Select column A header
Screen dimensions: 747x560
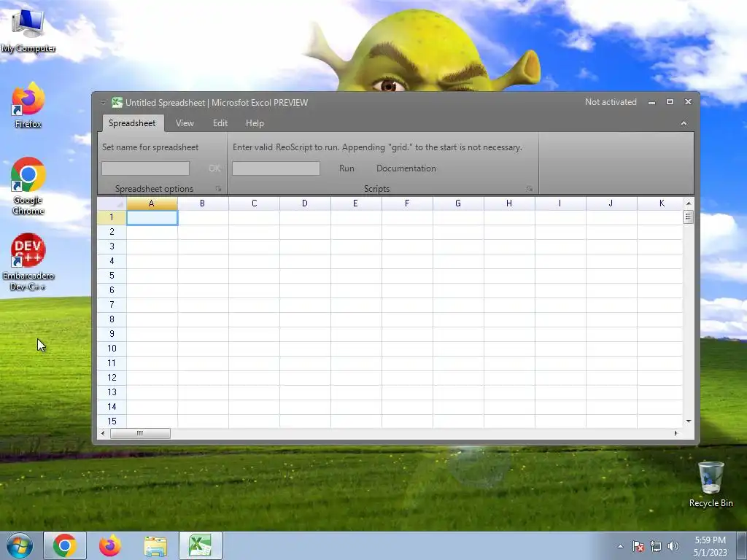tap(152, 203)
